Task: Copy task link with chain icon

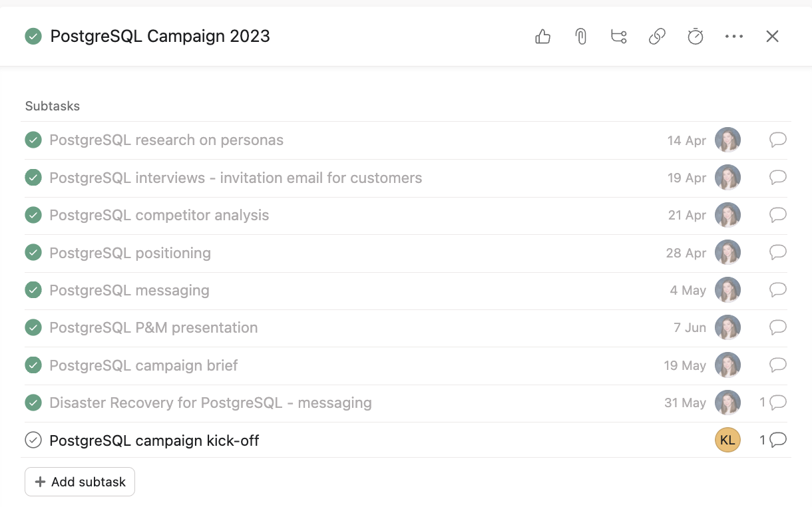Action: (x=657, y=37)
